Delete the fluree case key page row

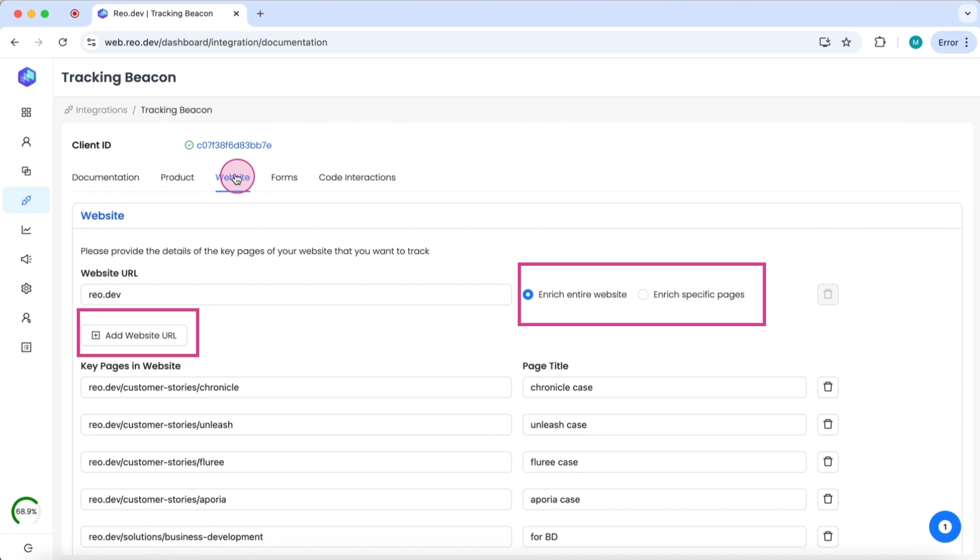[x=828, y=462]
